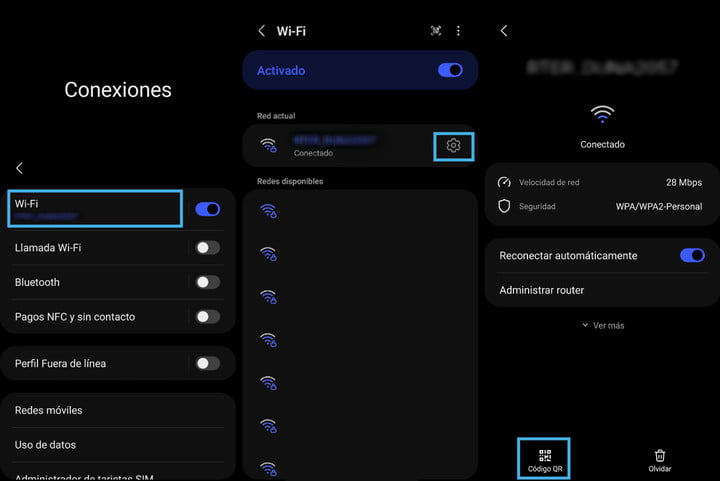This screenshot has width=720, height=481.
Task: Open the gear settings for the connected network
Action: (x=453, y=146)
